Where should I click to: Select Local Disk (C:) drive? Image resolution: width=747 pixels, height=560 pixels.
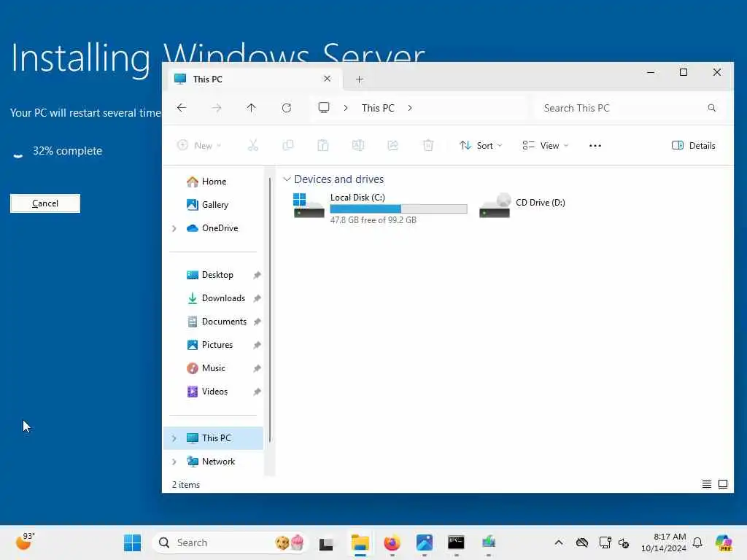(380, 208)
